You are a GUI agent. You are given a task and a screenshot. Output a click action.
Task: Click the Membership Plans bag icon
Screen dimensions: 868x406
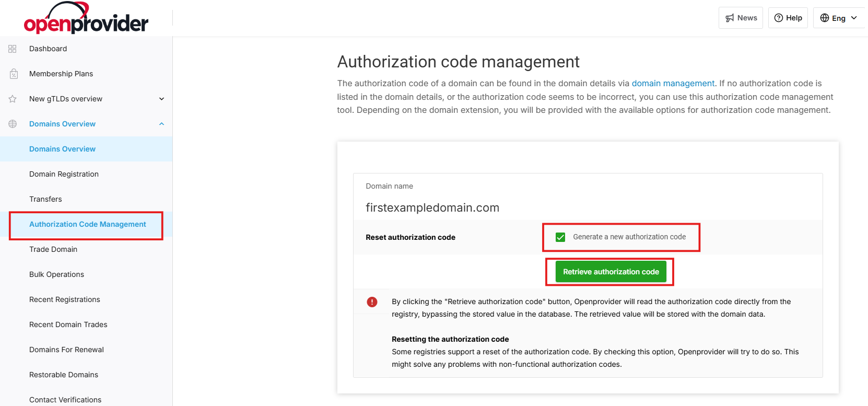[x=14, y=74]
